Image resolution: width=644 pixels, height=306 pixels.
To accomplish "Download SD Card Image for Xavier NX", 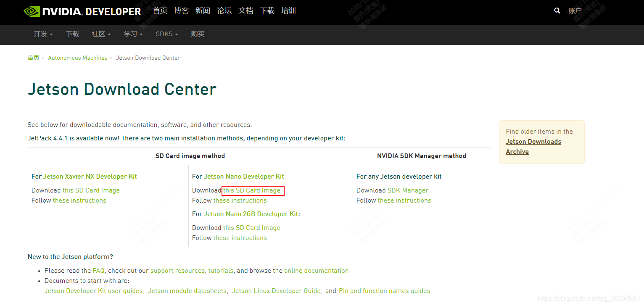I will coord(91,190).
